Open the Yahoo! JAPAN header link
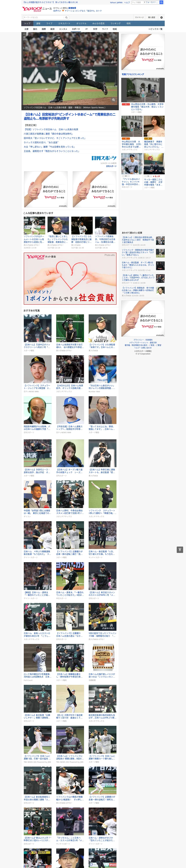Screen dimensions: 186x868 coord(116,2)
